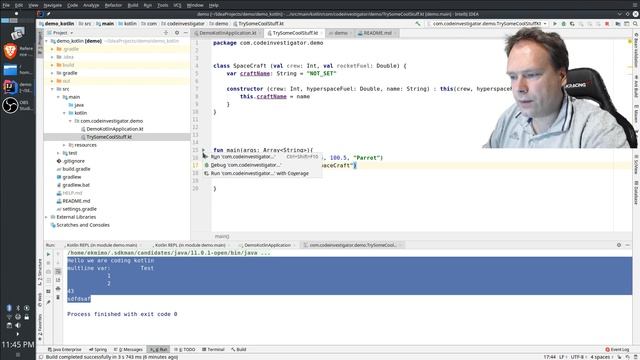
Task: Open OBS Studio from dock
Action: 10,105
